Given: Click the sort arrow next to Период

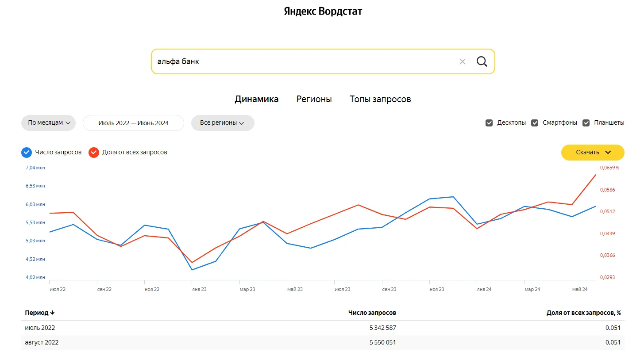Looking at the screenshot, I should click(x=53, y=313).
